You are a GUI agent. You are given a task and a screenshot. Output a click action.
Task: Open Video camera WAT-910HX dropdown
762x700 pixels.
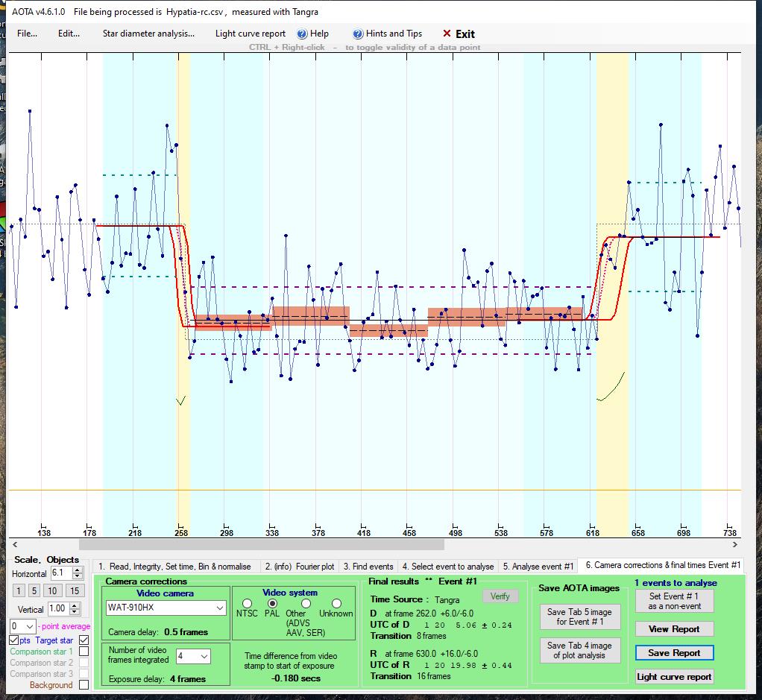pos(220,608)
